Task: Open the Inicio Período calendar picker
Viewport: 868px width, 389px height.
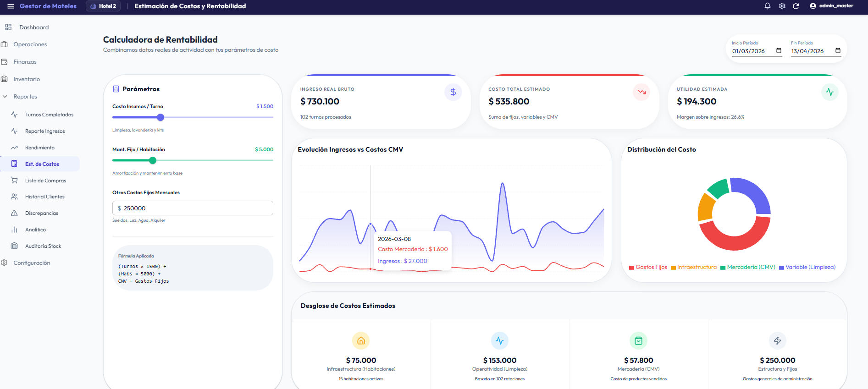Action: click(x=779, y=51)
